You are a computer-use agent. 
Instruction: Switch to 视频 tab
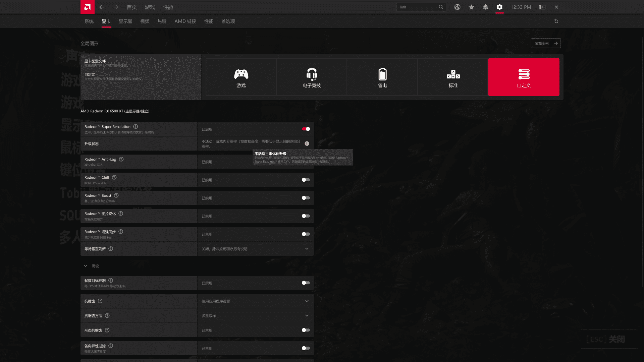145,21
